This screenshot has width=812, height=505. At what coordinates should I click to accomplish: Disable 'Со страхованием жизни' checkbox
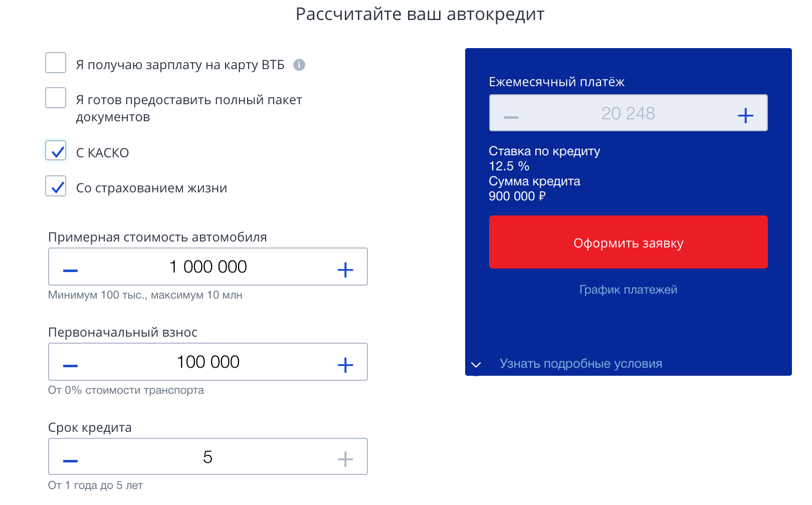[x=56, y=186]
